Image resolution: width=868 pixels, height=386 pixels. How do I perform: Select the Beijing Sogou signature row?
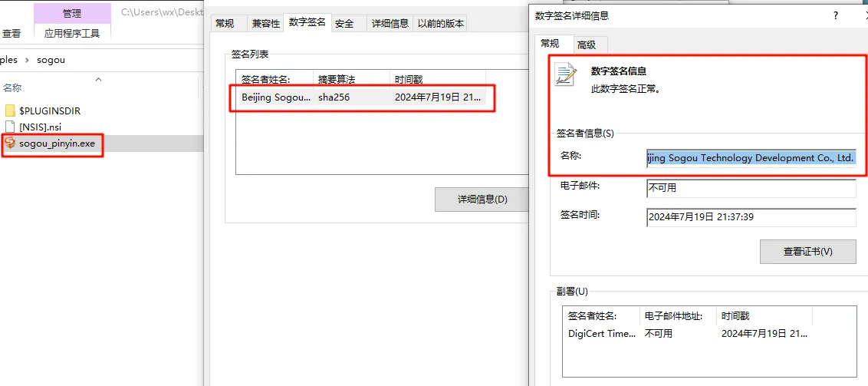361,97
